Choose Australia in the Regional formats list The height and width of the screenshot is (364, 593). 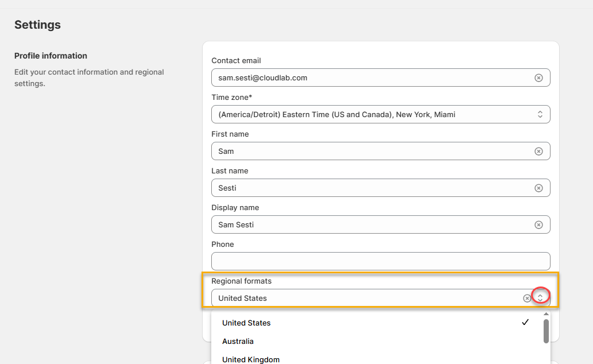238,342
